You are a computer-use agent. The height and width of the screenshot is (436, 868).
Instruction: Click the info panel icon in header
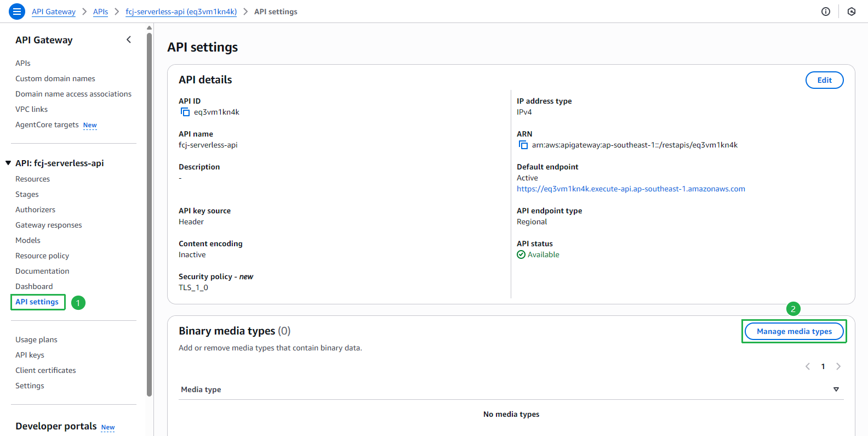pyautogui.click(x=826, y=12)
